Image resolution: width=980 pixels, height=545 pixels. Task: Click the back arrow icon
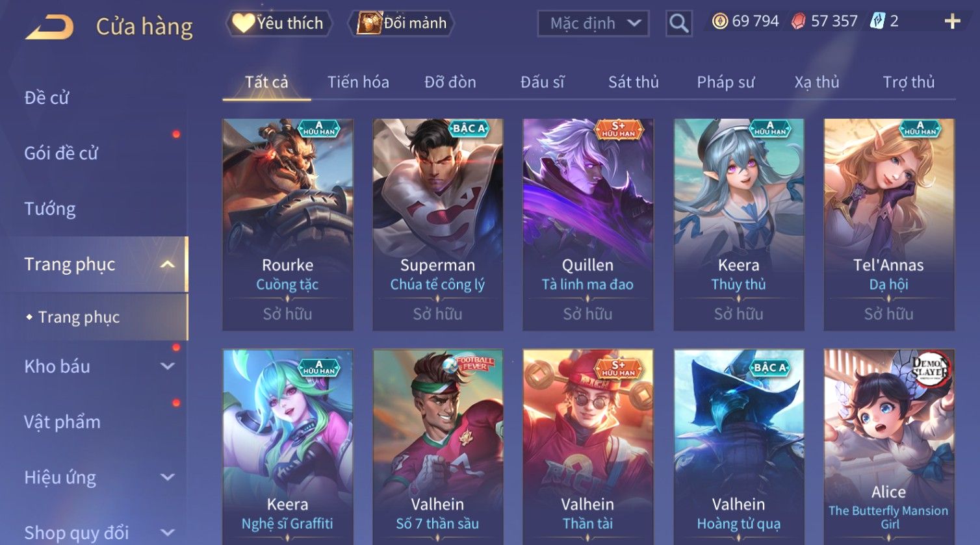[49, 28]
